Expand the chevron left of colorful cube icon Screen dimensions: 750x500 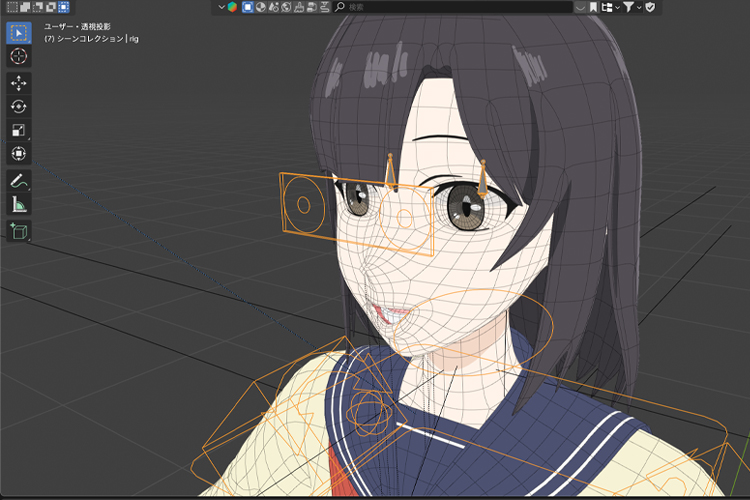tap(221, 7)
